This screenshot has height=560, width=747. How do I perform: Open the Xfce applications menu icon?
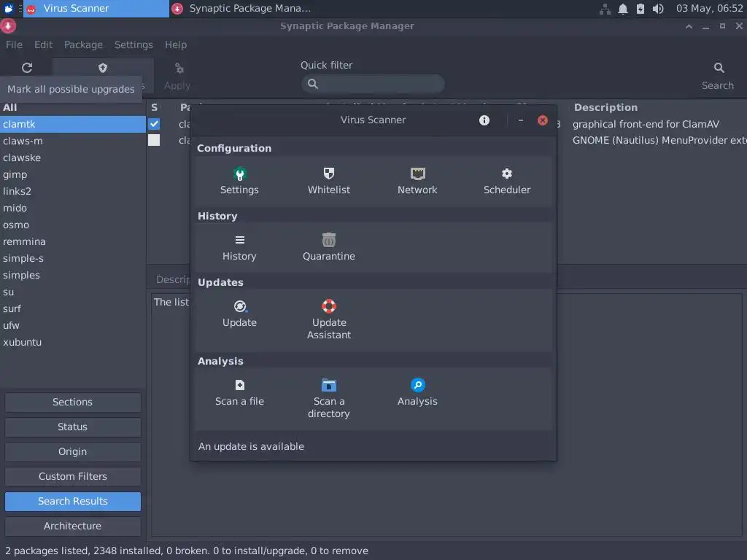point(9,9)
